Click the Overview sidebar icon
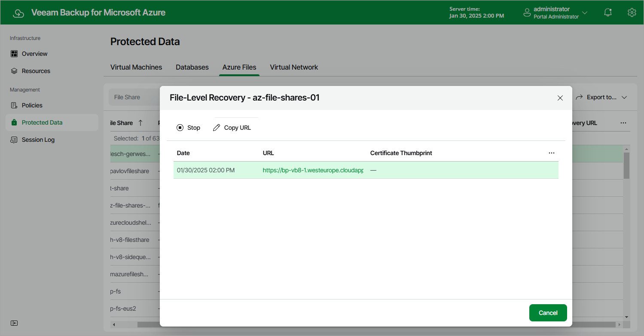Viewport: 644px width, 336px height. click(x=14, y=54)
